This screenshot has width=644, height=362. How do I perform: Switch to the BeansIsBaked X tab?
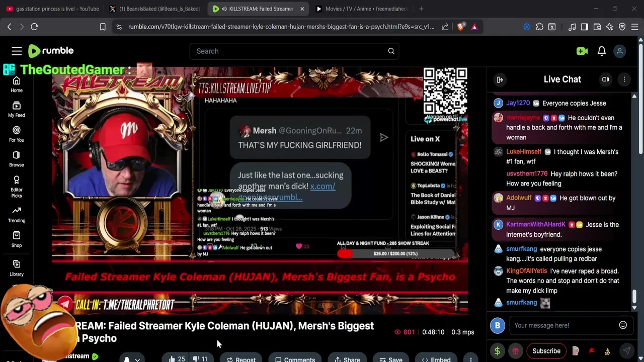click(154, 9)
